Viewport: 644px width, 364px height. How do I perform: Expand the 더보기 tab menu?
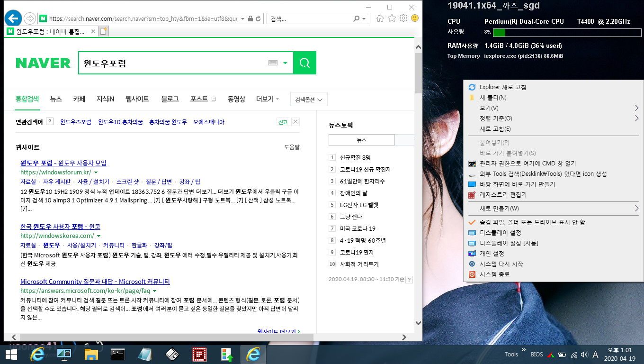[268, 99]
